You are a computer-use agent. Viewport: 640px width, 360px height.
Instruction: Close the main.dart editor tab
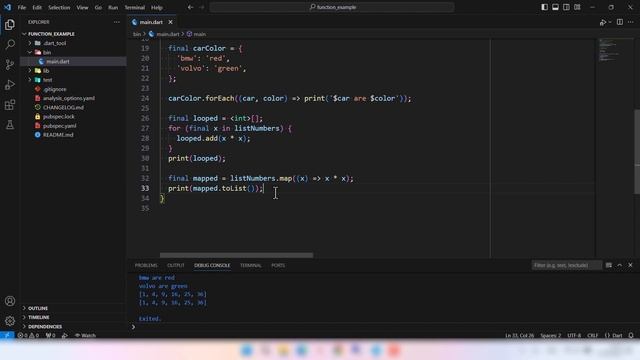(x=170, y=22)
